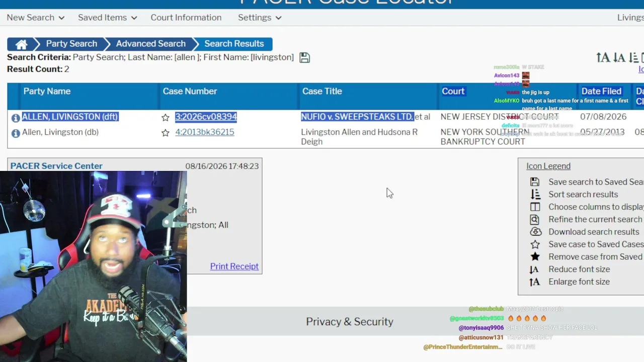Open the New Search dropdown menu
644x362 pixels.
click(35, 18)
